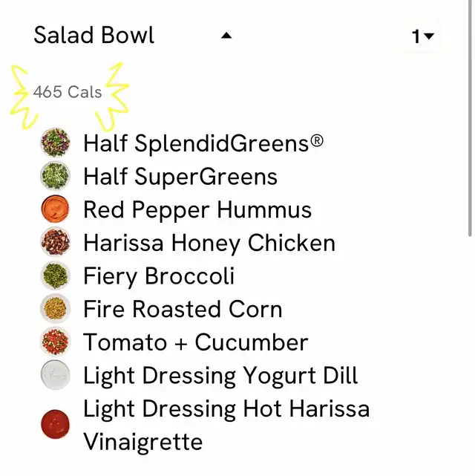
Task: Open the quantity dropdown showing 1
Action: tap(422, 36)
